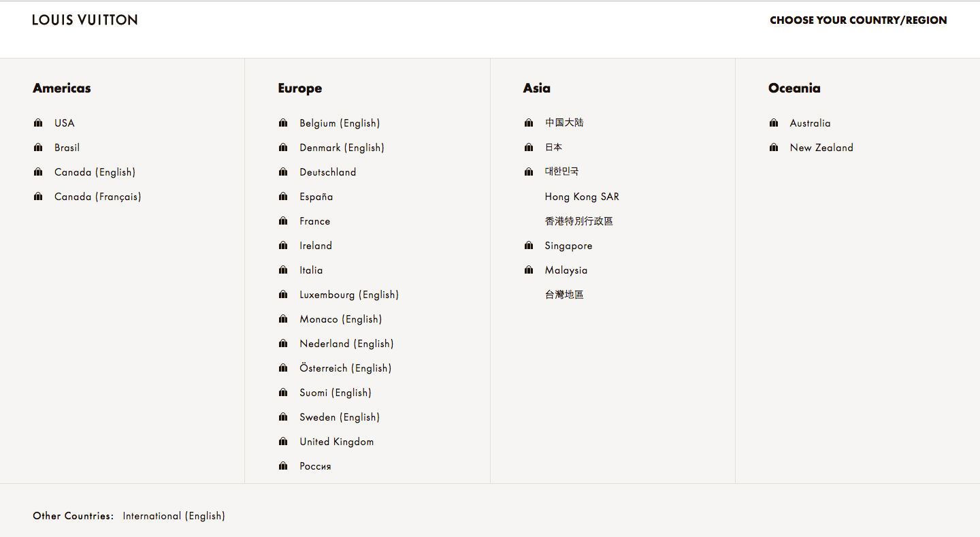Click the bag icon beside 中国大陆
This screenshot has height=537, width=980.
[529, 123]
